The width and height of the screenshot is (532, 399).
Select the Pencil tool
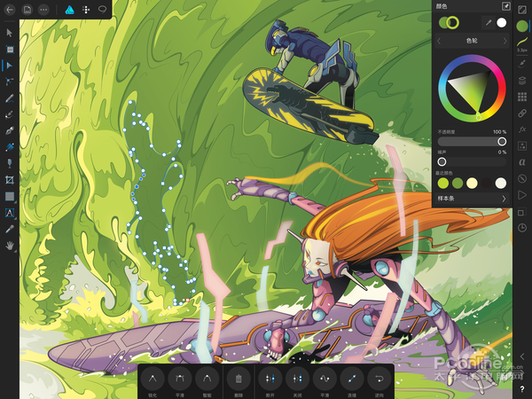click(x=10, y=98)
